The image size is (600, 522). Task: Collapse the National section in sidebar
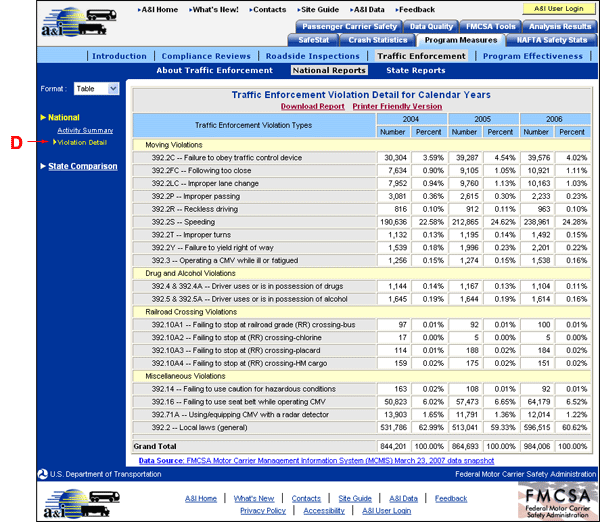[x=64, y=117]
